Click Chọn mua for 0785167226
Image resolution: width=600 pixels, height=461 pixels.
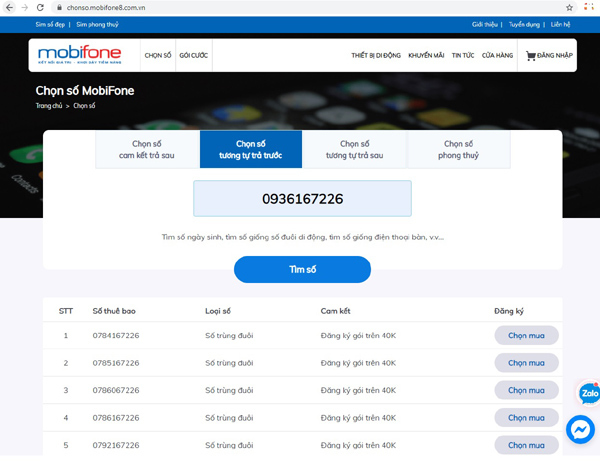(x=526, y=363)
